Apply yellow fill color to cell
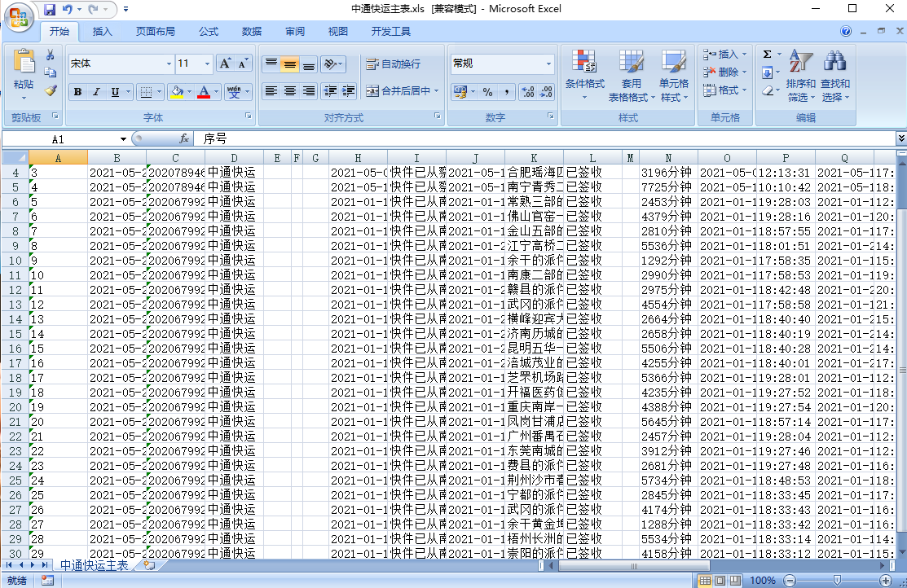Image resolution: width=907 pixels, height=588 pixels. tap(177, 92)
